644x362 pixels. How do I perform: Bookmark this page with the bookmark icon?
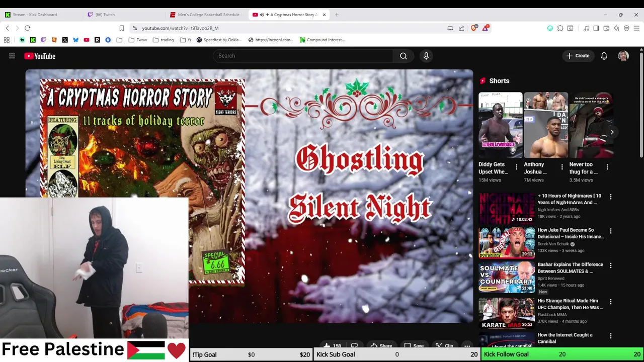[121, 28]
